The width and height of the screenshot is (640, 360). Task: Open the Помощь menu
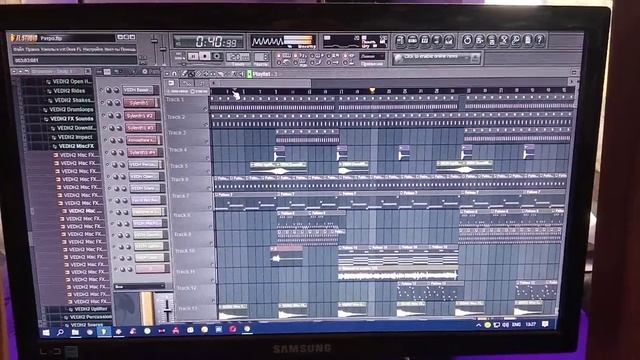click(x=129, y=49)
